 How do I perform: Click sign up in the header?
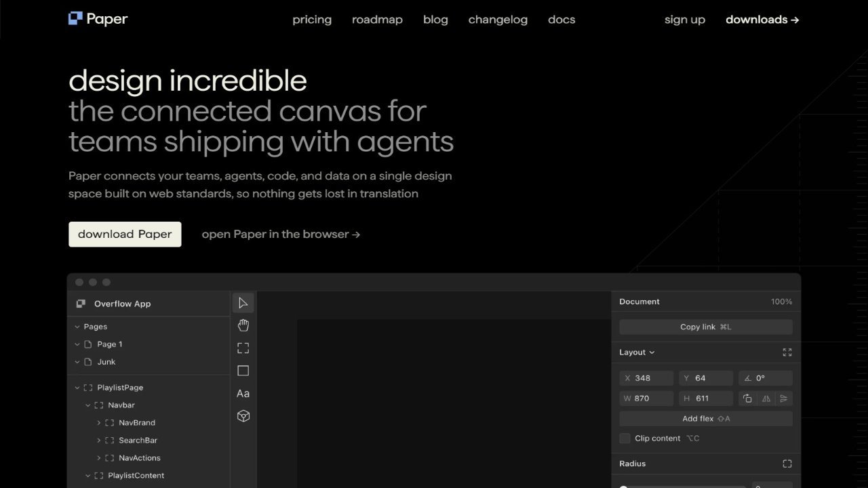click(x=685, y=20)
